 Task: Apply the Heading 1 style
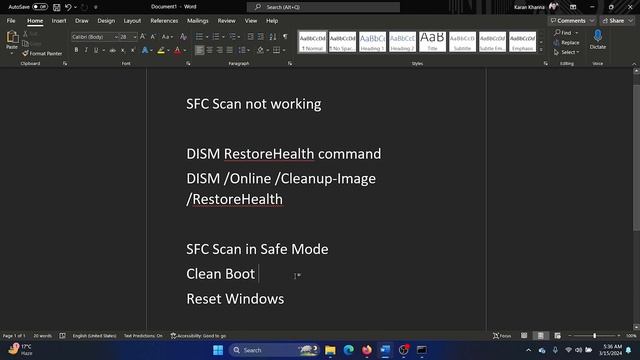[x=373, y=42]
